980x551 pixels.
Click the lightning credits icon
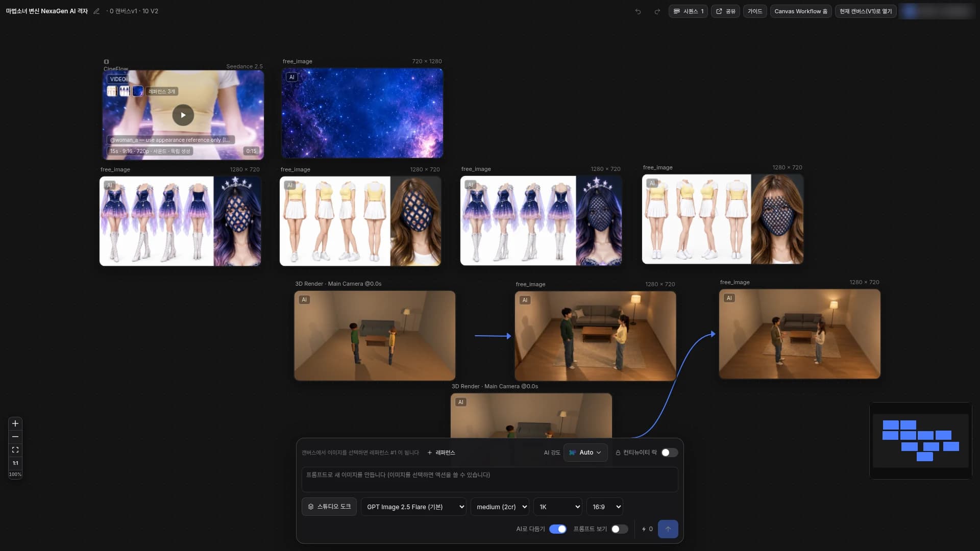click(644, 529)
